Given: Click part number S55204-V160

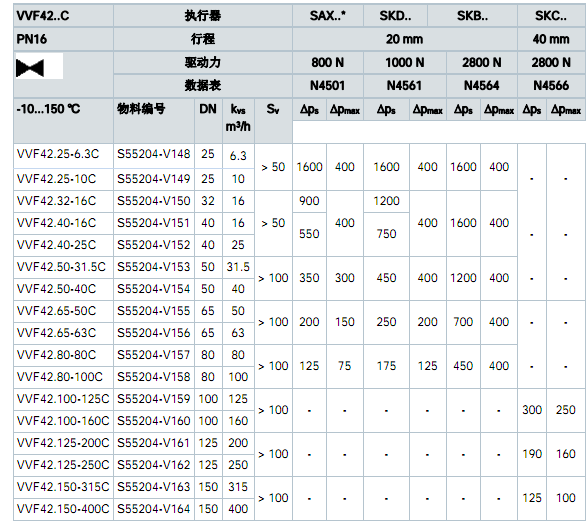Looking at the screenshot, I should pyautogui.click(x=154, y=421).
